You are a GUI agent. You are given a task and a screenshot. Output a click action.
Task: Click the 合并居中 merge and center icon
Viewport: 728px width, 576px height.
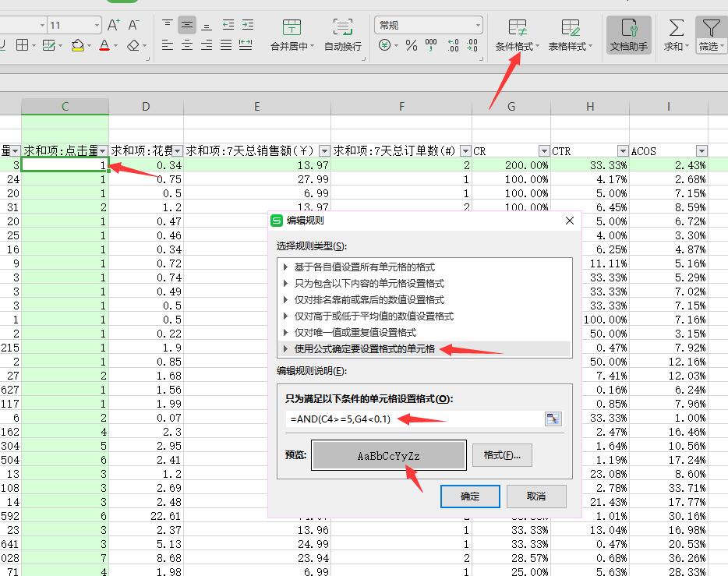[292, 30]
